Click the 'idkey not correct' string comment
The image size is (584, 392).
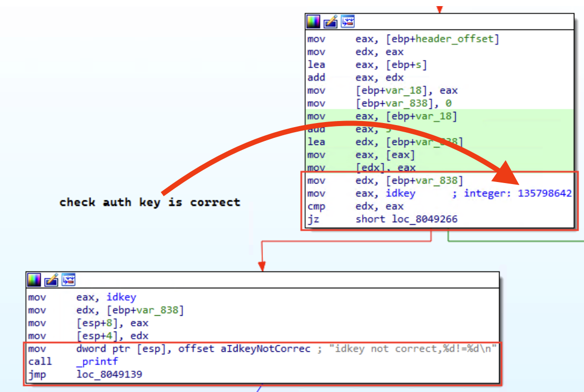[407, 349]
